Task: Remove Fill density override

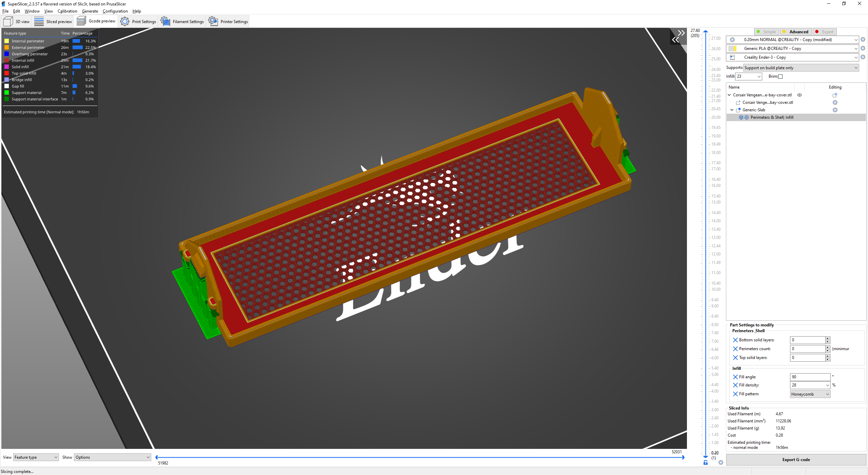Action: [x=735, y=385]
